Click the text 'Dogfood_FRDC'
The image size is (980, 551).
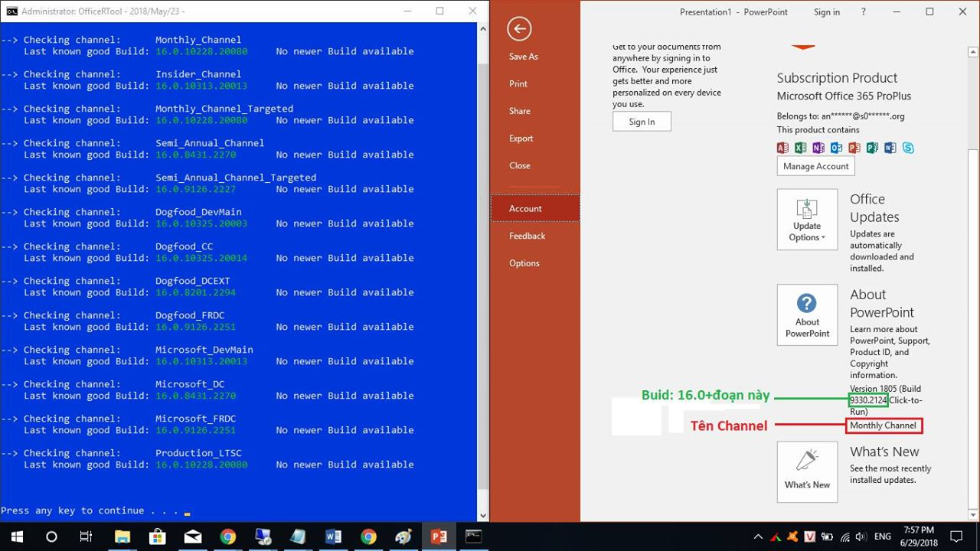(190, 315)
